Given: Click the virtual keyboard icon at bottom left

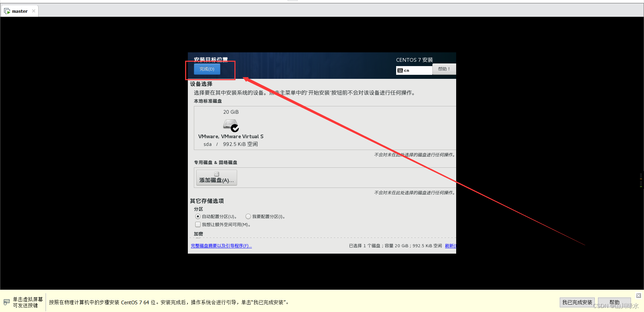Looking at the screenshot, I should point(7,302).
